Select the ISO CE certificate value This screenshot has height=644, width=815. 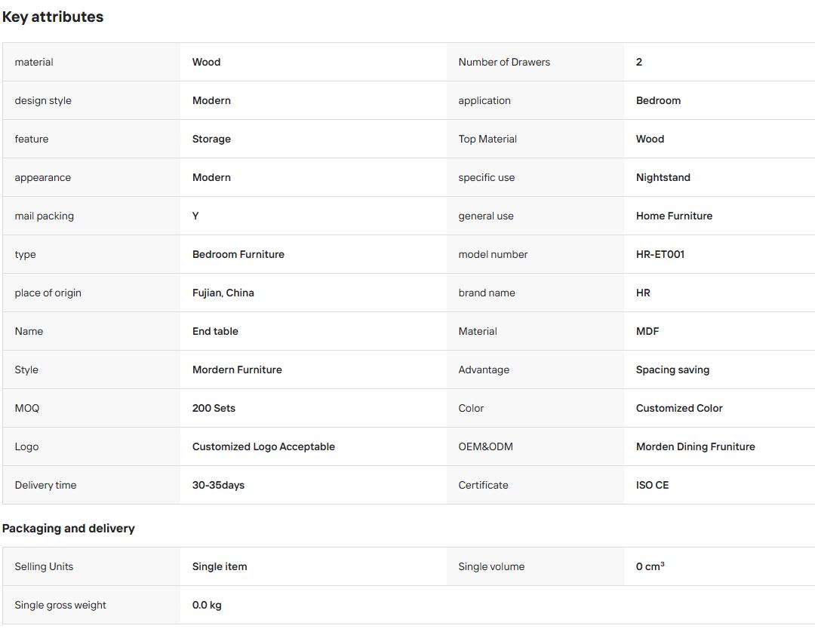tap(652, 485)
